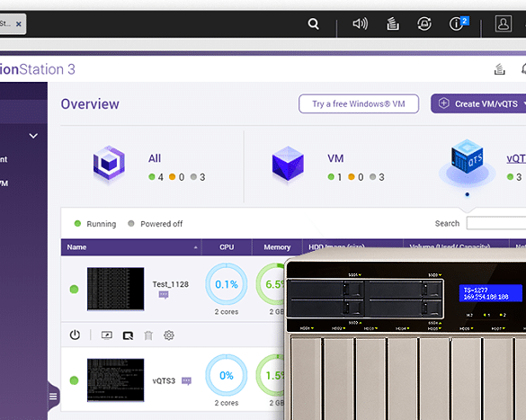Open event notifications info icon with badge

(459, 23)
